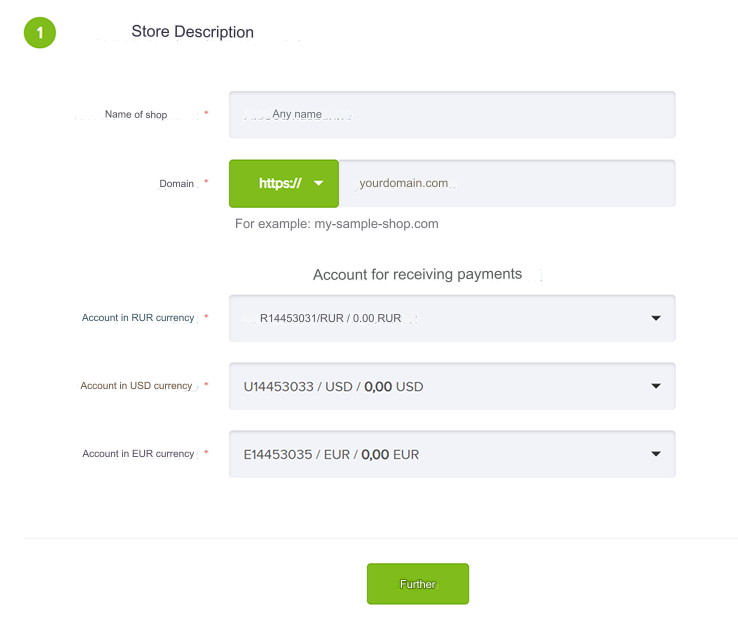Click the green step 1 badge
The width and height of the screenshot is (738, 622).
40,33
